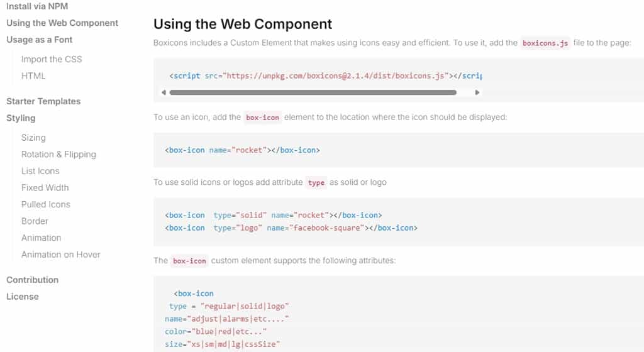Click the left scroll arrow in code block
The height and width of the screenshot is (352, 644).
click(164, 93)
